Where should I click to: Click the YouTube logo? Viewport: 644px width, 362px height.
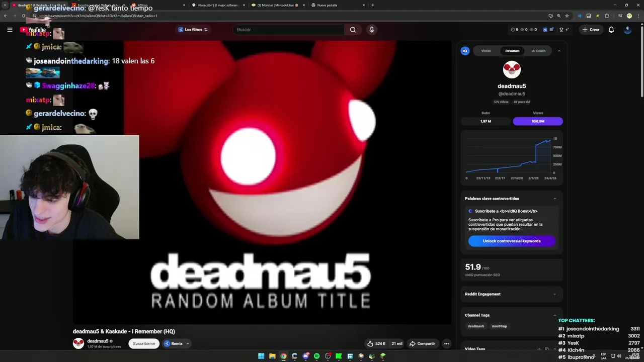[x=33, y=30]
